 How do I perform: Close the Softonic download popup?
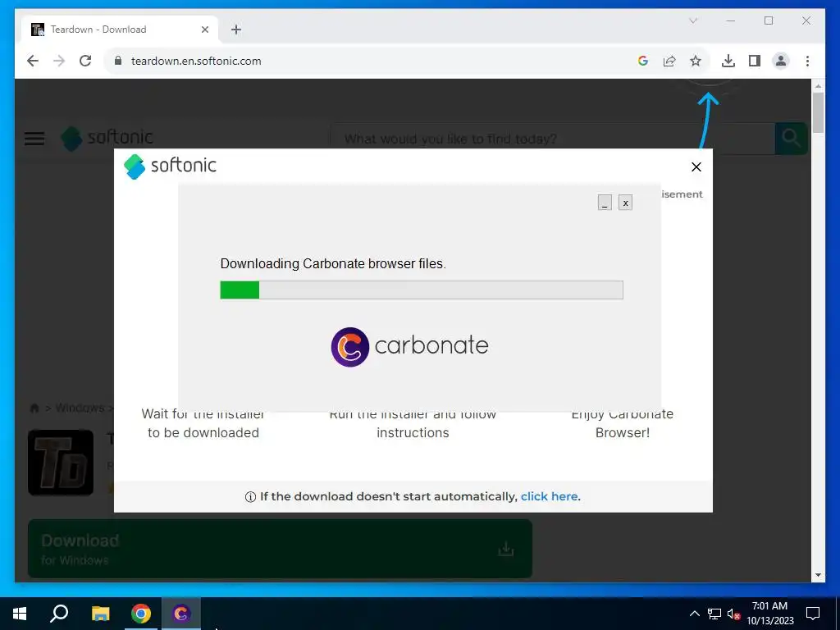[x=696, y=167]
